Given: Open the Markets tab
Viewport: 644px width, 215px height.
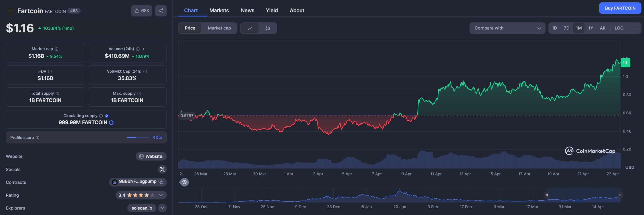Looking at the screenshot, I should pos(219,10).
